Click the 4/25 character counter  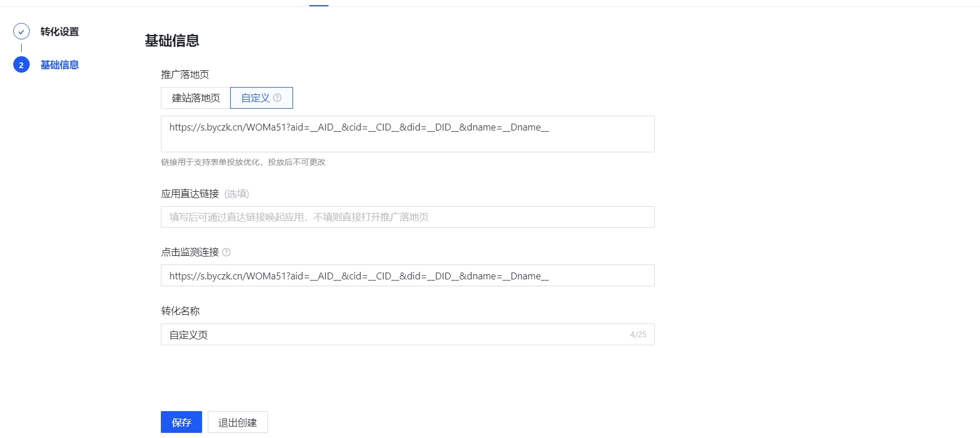tap(638, 334)
